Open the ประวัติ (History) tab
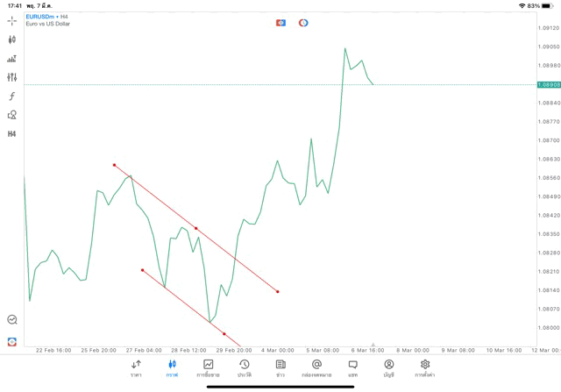Screen dimensions: 561x392 (x=244, y=367)
